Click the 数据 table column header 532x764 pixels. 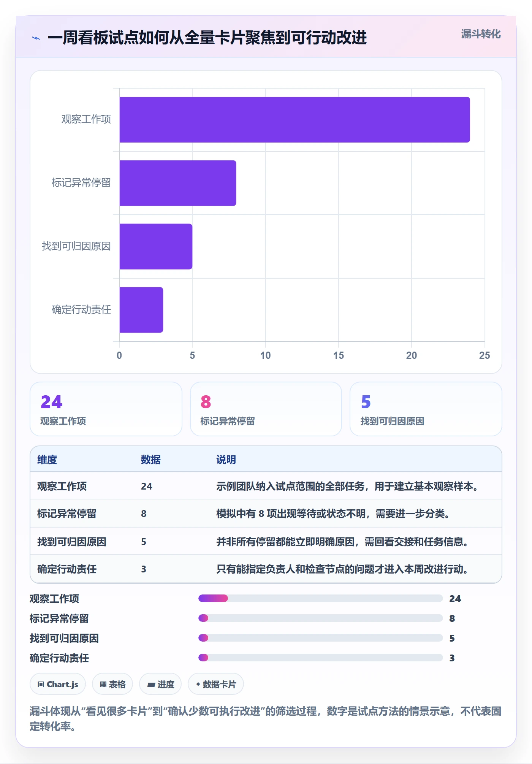click(x=151, y=460)
